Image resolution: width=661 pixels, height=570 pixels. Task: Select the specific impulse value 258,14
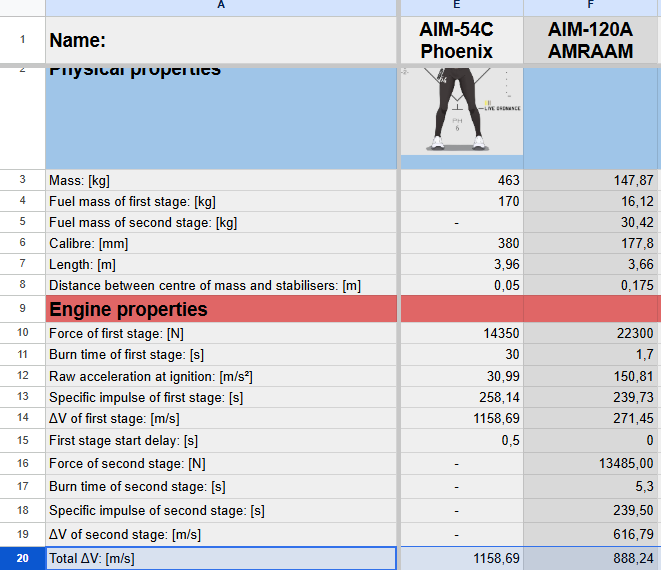(462, 397)
